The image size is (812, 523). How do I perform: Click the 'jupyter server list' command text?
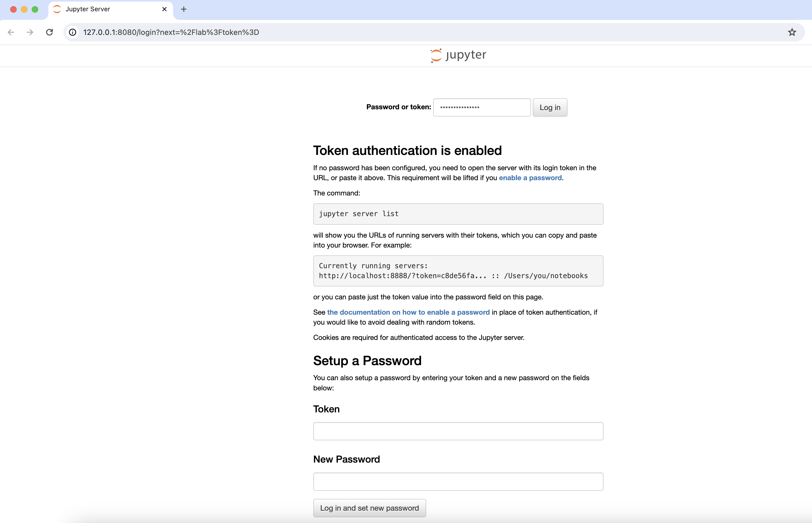point(359,214)
